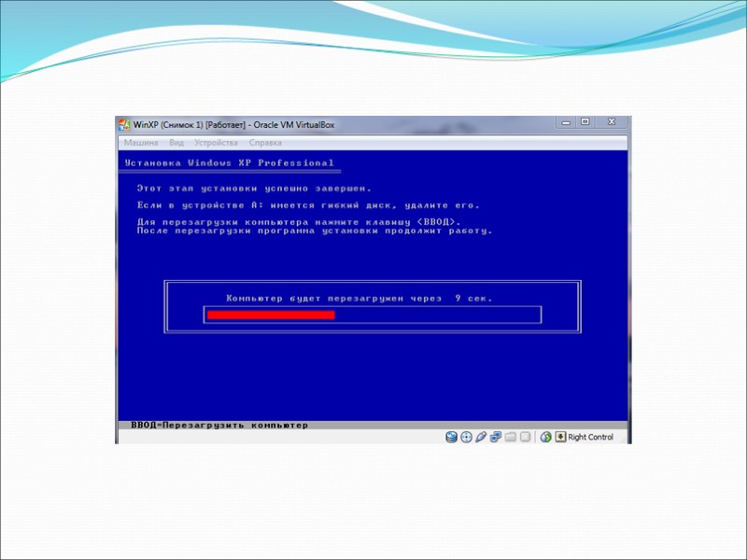The image size is (747, 560).
Task: Click the line После перезагрузки программа установки
Action: [x=315, y=231]
